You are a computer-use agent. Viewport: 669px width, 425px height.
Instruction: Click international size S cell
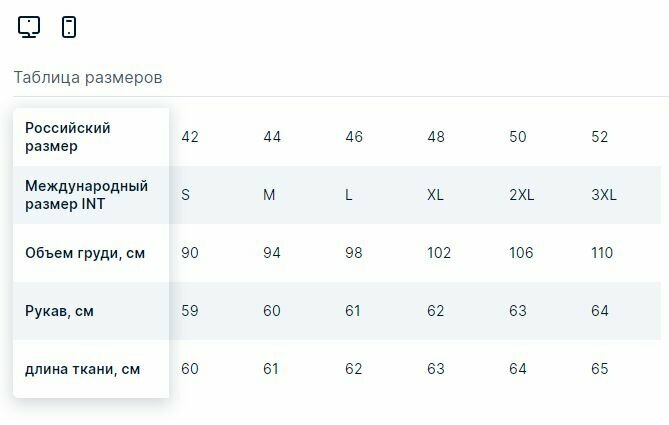coord(186,195)
